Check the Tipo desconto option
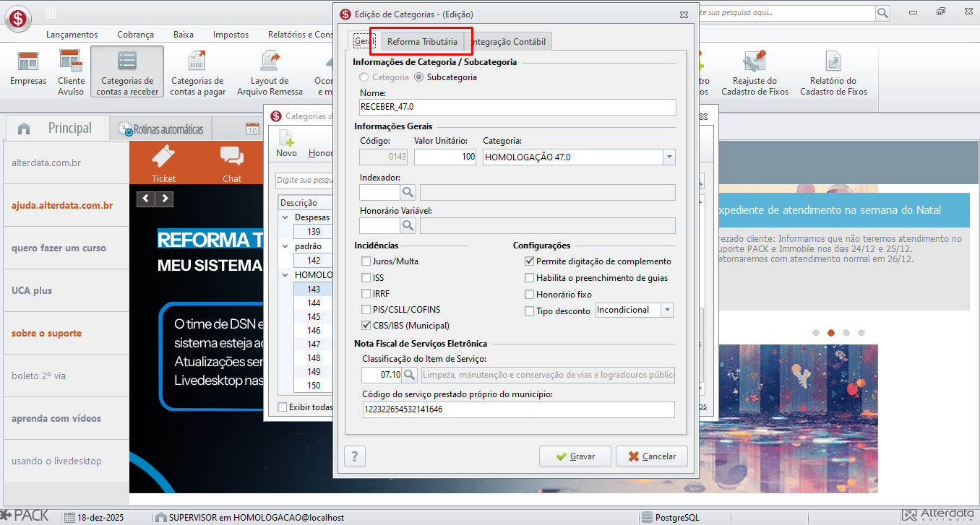This screenshot has width=980, height=525. 530,311
